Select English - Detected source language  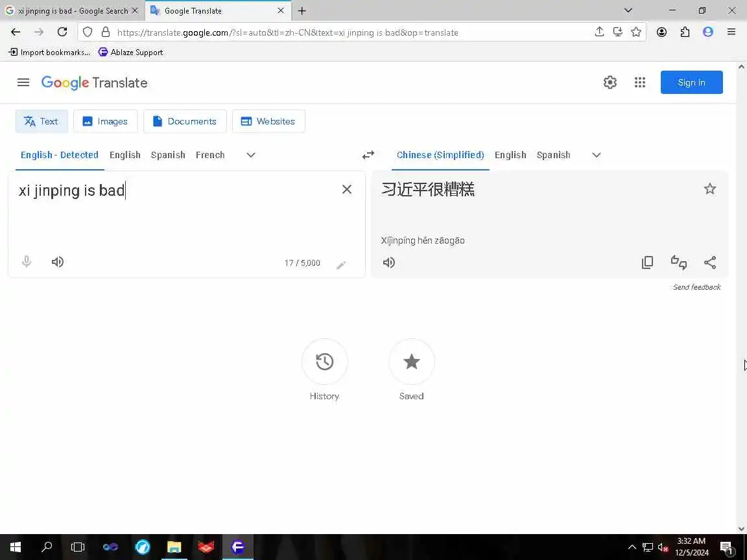[60, 155]
